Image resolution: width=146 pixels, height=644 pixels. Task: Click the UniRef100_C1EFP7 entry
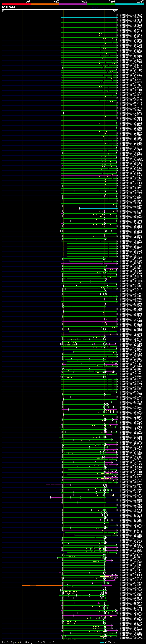(x=131, y=485)
